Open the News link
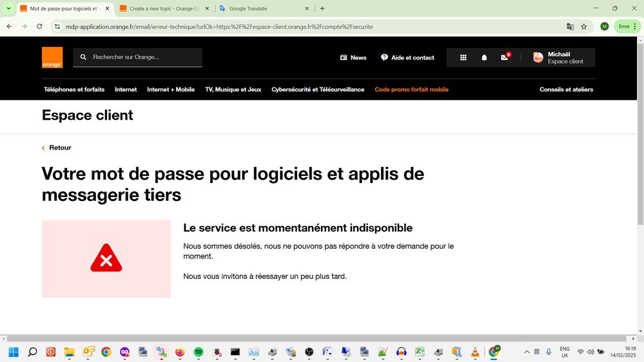 pyautogui.click(x=353, y=57)
